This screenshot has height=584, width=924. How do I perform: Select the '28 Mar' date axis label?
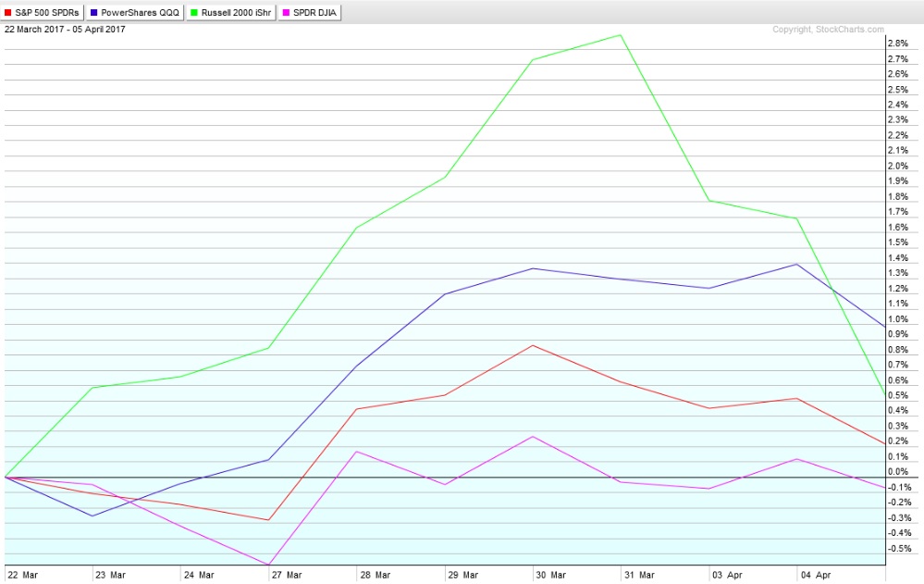point(375,575)
